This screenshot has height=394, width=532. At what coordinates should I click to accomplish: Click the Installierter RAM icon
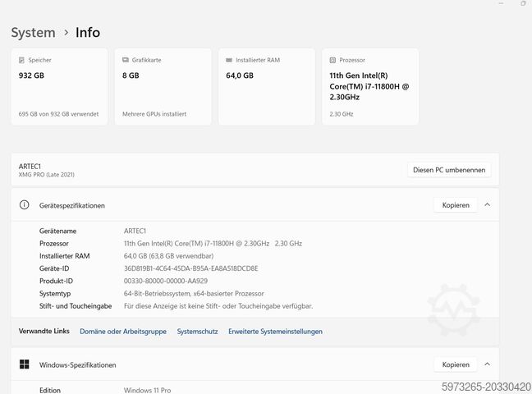coord(229,60)
